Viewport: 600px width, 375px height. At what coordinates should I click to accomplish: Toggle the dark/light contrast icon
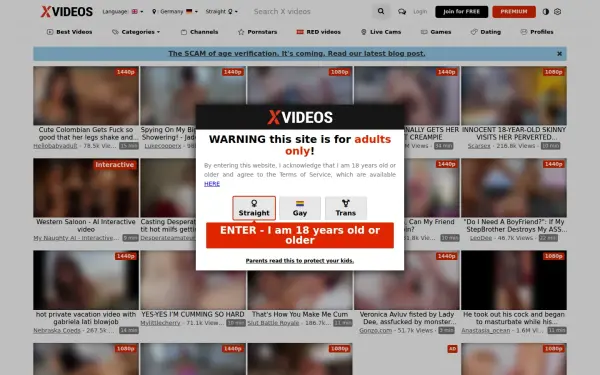click(x=546, y=11)
